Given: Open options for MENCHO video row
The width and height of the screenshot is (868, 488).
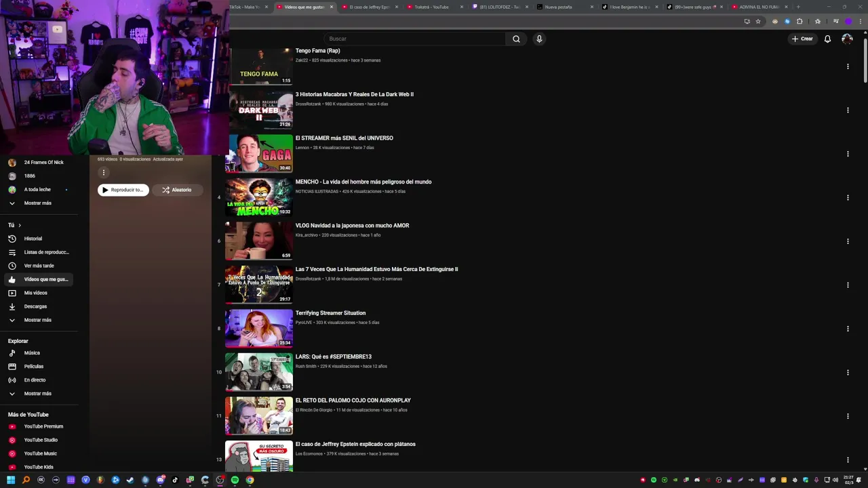Looking at the screenshot, I should tap(848, 197).
